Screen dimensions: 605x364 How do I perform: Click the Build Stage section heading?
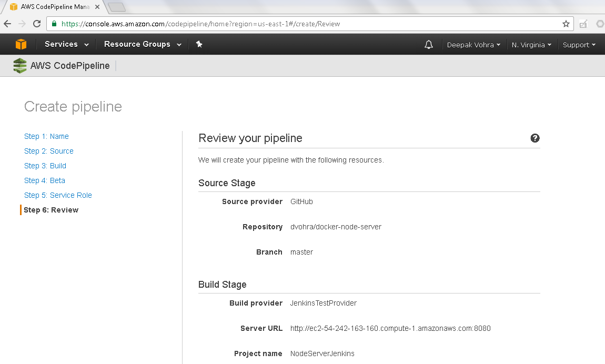(222, 285)
